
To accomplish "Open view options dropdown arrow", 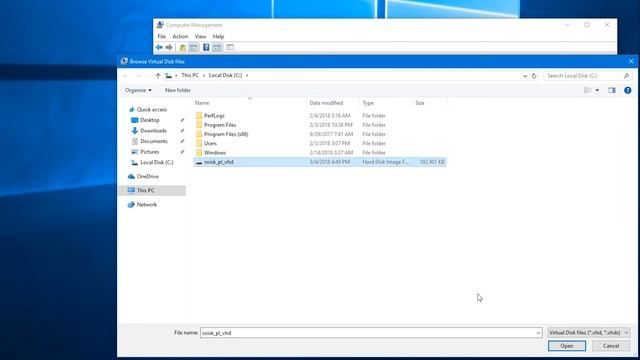I will coord(597,90).
